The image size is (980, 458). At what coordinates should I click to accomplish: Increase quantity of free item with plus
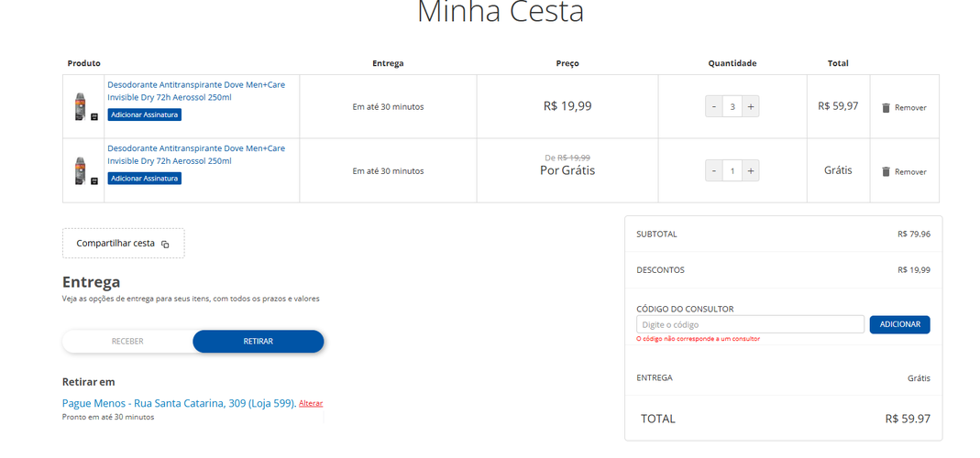click(x=751, y=170)
